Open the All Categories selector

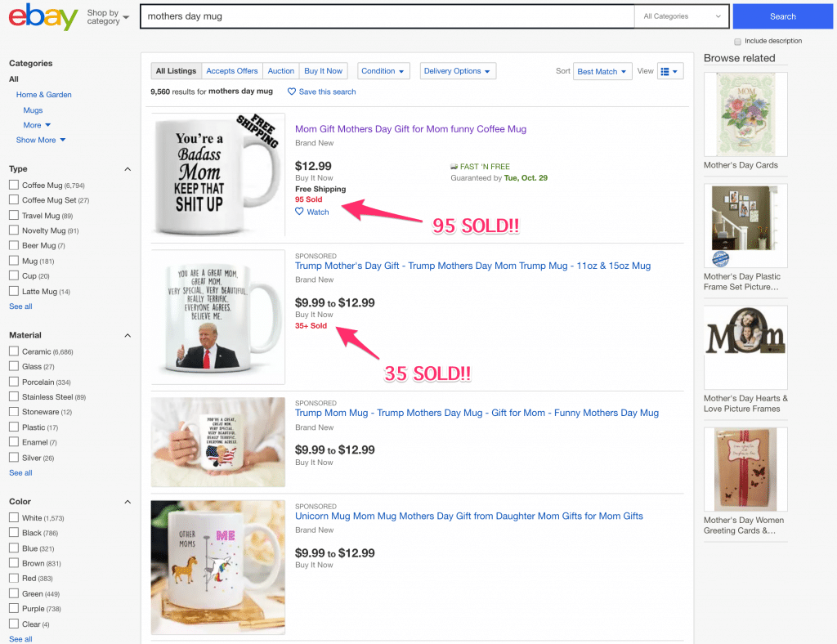click(x=682, y=16)
